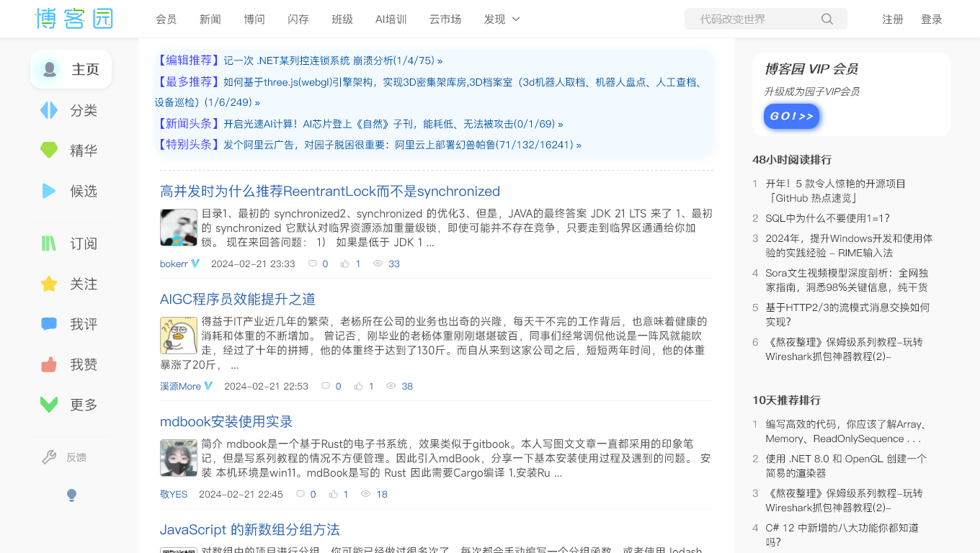980x553 pixels.
Task: Open post JavaScript 的新数组分组方法
Action: (x=250, y=529)
